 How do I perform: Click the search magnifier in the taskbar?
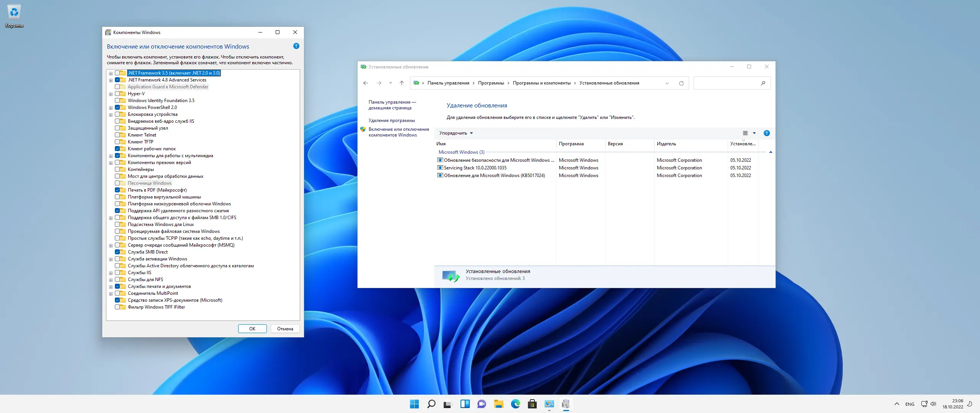pos(431,404)
